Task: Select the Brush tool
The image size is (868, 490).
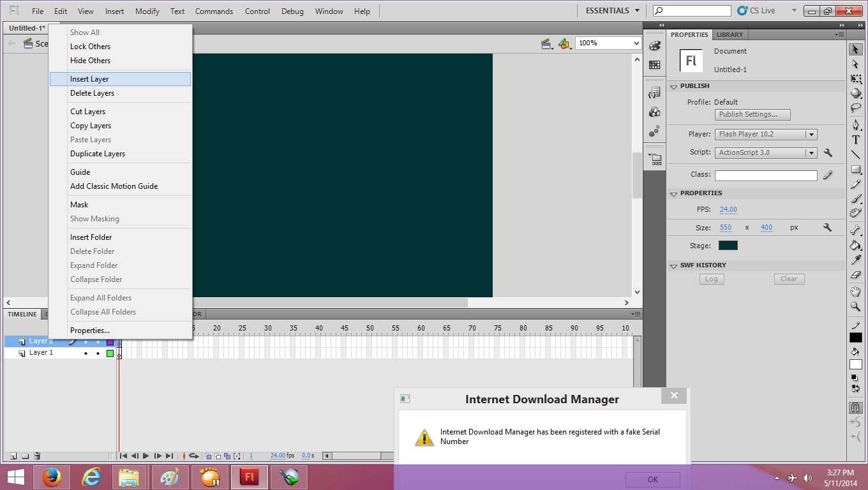Action: (x=856, y=198)
